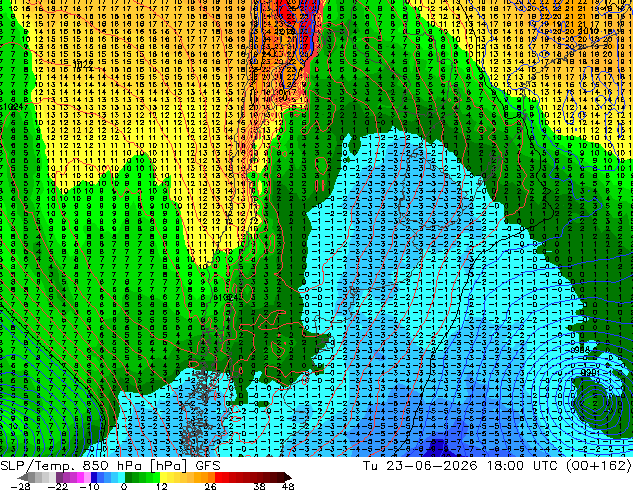The height and width of the screenshot is (490, 634).
Task: Click the '26' value on the color scale
Action: (210, 486)
